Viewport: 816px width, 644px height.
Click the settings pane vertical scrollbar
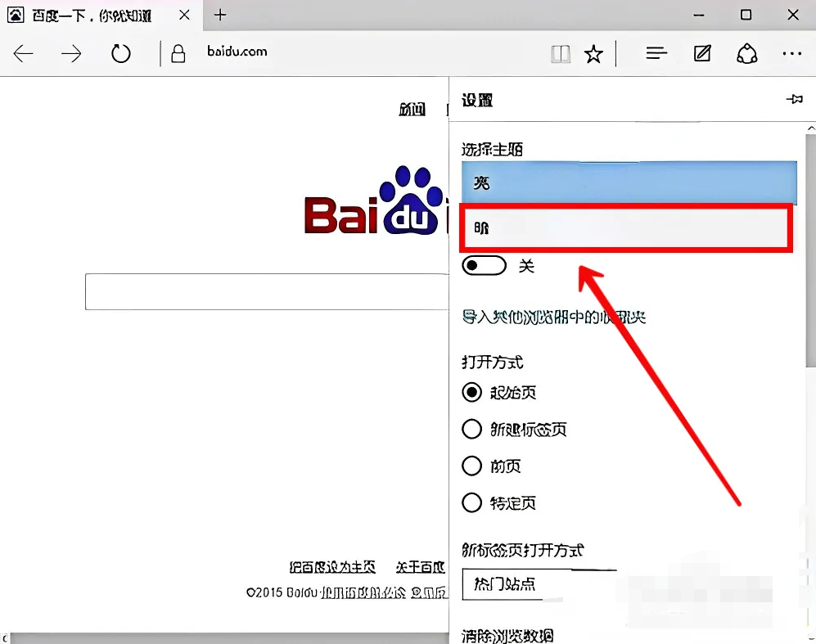tap(811, 250)
